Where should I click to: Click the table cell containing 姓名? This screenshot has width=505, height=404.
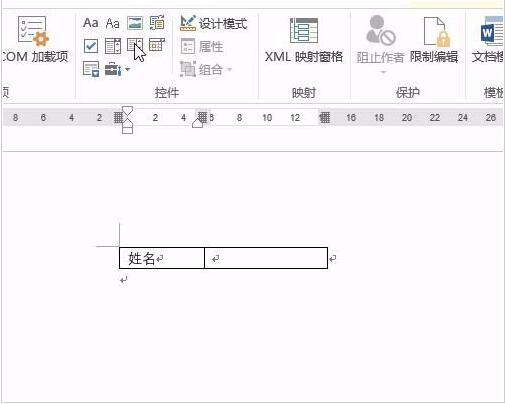[x=162, y=258]
